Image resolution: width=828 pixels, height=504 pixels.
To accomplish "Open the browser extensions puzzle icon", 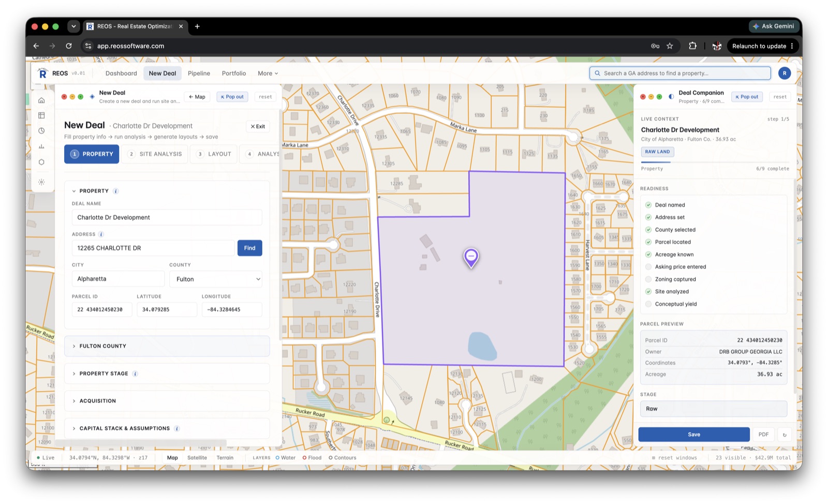I will click(x=692, y=46).
